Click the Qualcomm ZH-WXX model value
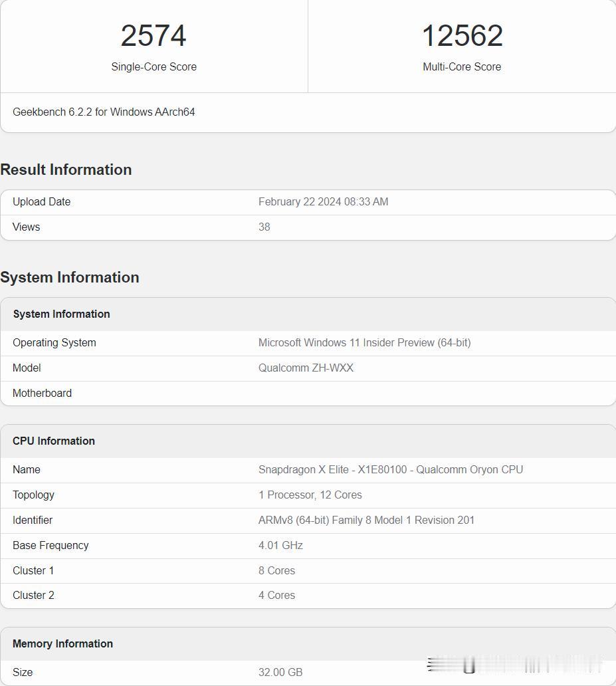This screenshot has width=616, height=686. [x=306, y=368]
